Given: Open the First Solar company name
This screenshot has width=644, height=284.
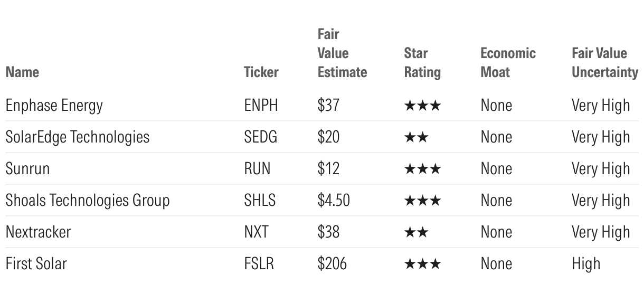Looking at the screenshot, I should click(36, 264).
